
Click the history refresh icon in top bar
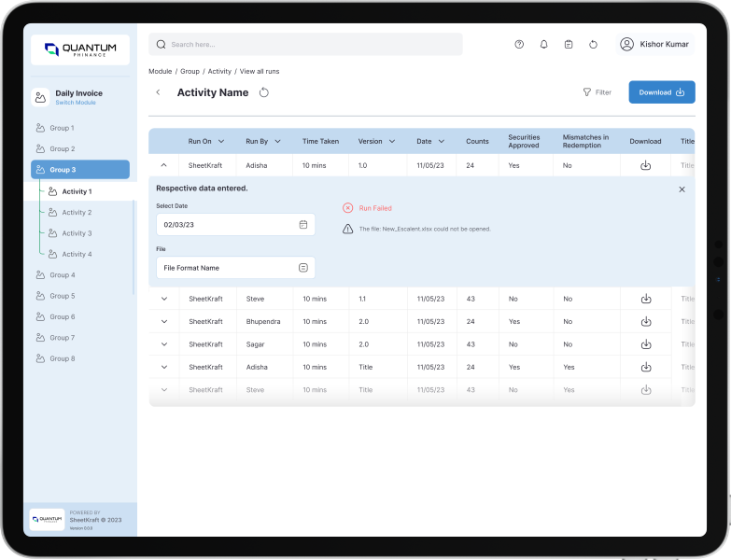[593, 44]
